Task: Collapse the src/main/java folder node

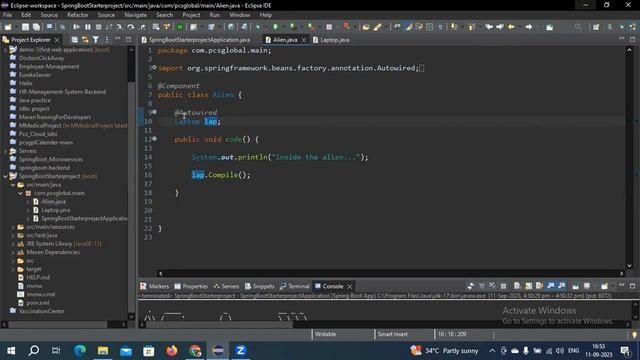Action: coord(13,185)
